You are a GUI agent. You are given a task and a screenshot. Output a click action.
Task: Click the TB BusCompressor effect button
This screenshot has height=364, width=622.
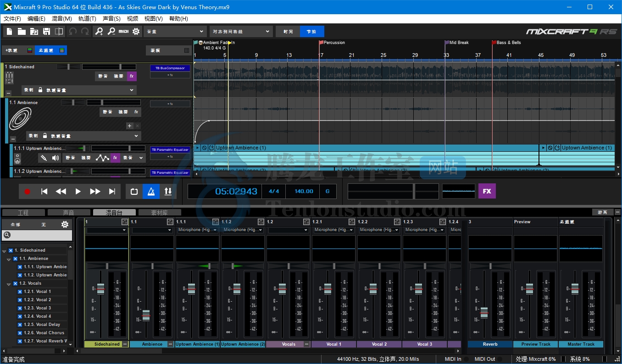tap(170, 68)
